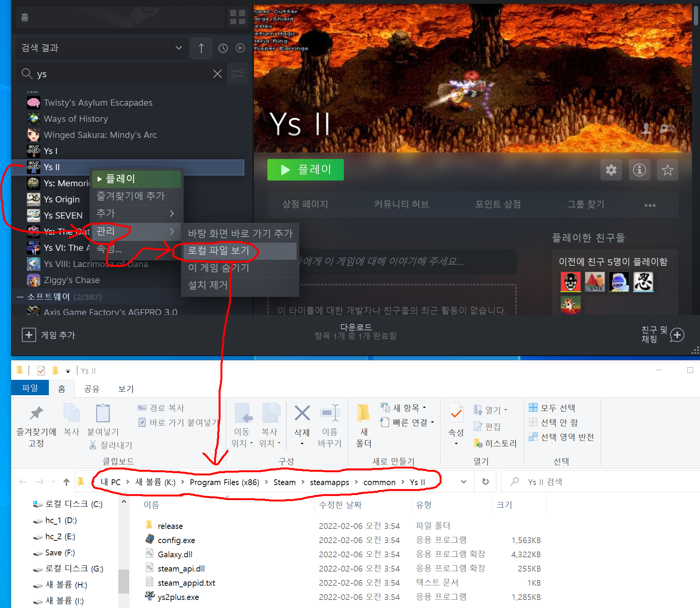Screen dimensions: 700x608
Task: Click the skull friend avatar
Action: pyautogui.click(x=571, y=282)
